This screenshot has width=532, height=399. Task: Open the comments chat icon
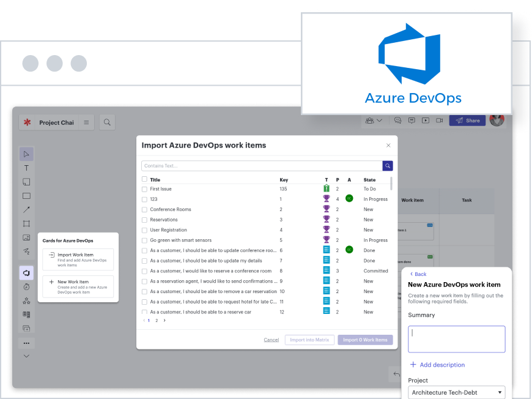pyautogui.click(x=397, y=120)
